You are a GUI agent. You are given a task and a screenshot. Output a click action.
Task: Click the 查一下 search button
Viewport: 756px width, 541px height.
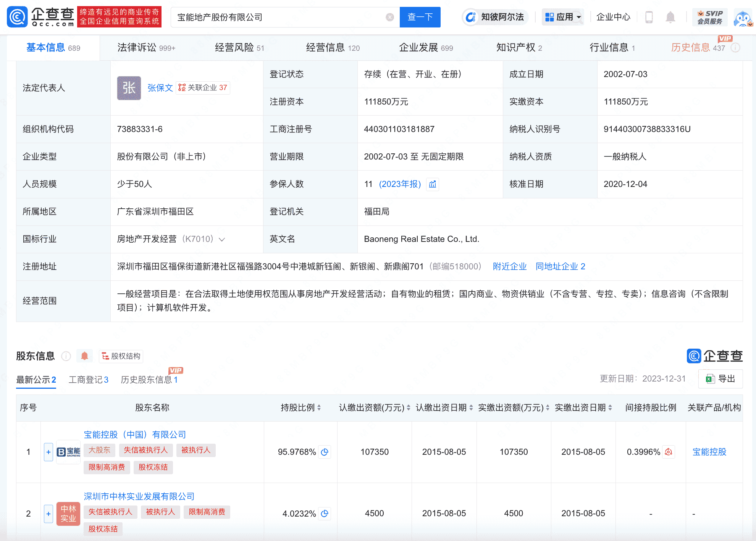tap(420, 17)
